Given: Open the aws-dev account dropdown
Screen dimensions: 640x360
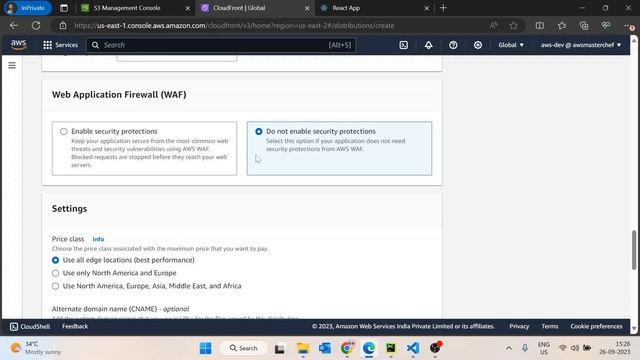Looking at the screenshot, I should click(x=581, y=45).
